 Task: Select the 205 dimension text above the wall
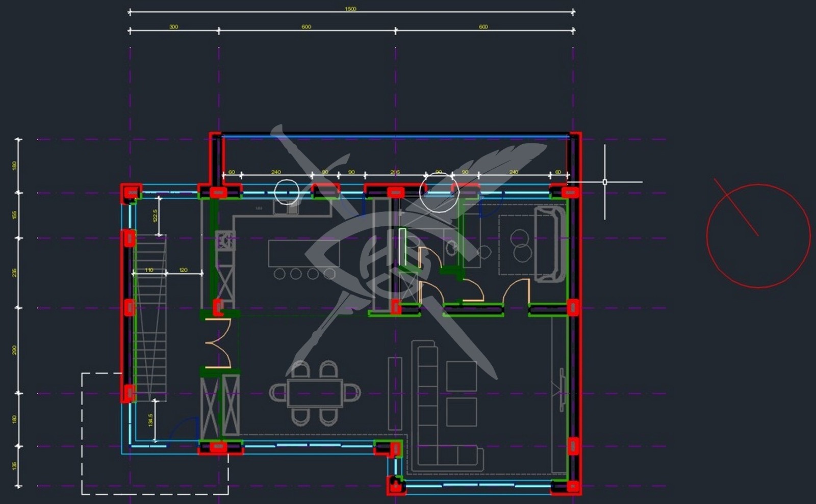[395, 172]
